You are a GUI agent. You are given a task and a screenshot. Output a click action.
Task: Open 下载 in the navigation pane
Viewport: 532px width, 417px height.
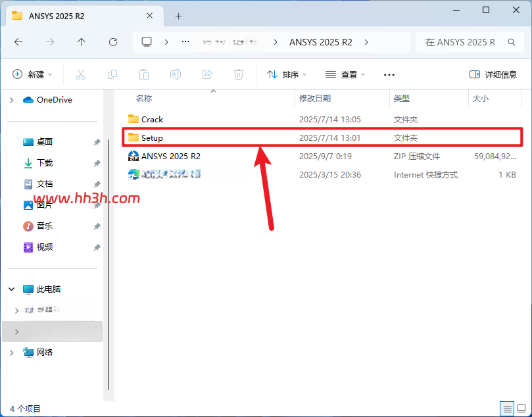tap(45, 163)
